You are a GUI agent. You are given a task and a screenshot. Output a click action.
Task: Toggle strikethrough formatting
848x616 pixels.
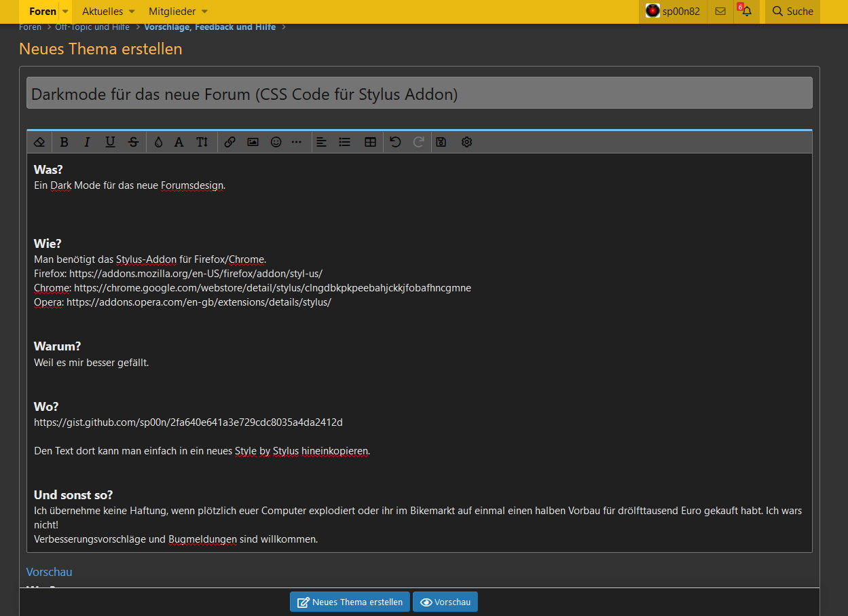coord(133,142)
